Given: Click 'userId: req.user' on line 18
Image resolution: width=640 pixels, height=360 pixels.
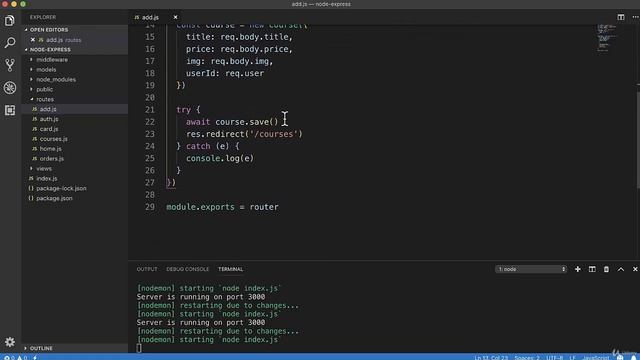Looking at the screenshot, I should coord(225,73).
